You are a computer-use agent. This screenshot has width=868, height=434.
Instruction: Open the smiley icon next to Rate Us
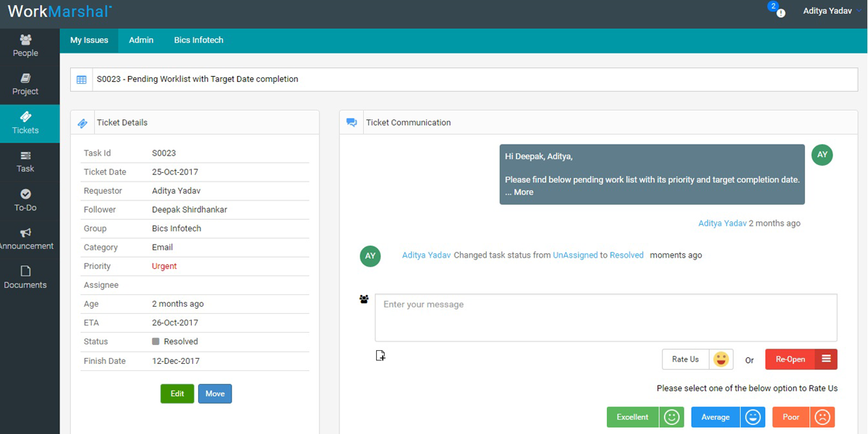[720, 359]
